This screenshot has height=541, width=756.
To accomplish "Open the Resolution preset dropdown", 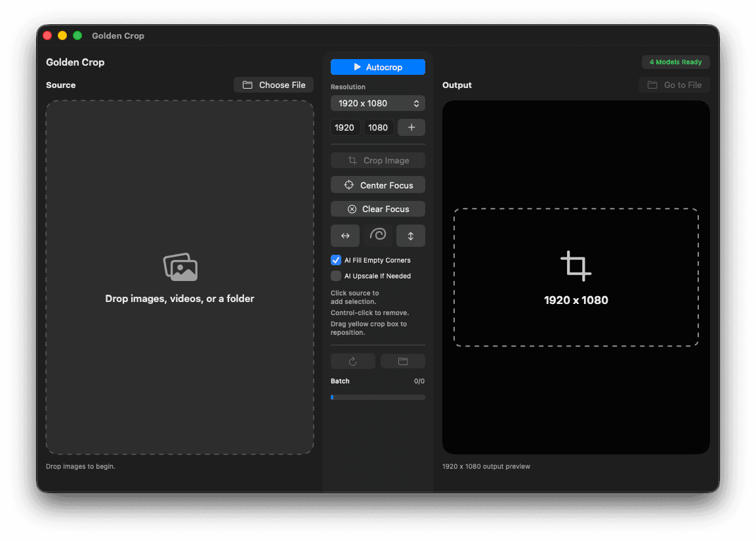I will click(x=377, y=103).
